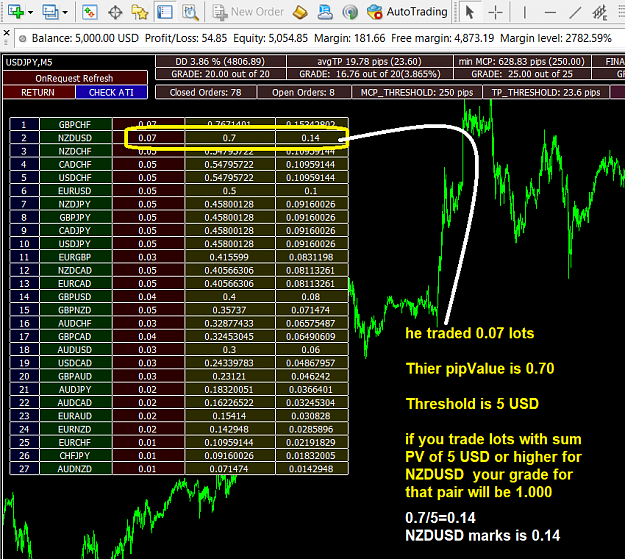
Task: Click the 0.15414 value for EURAUD
Action: click(230, 416)
